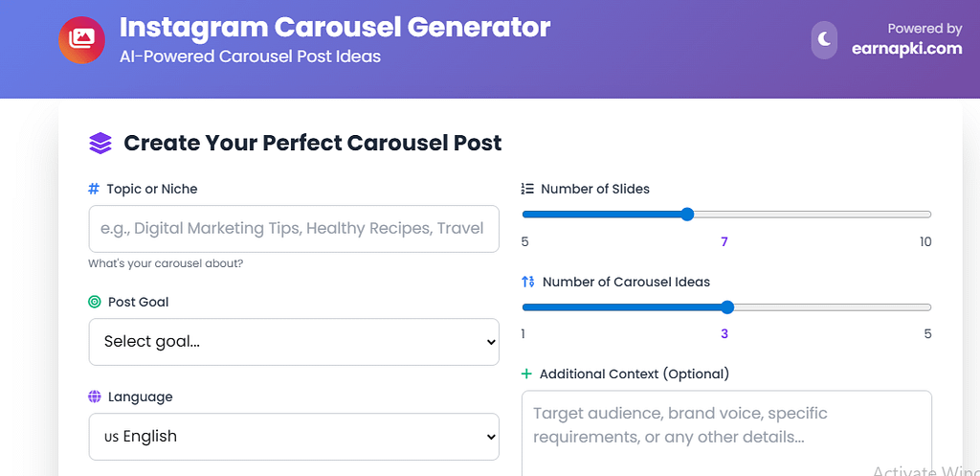Click the maximum end of the Slides slider
Image resolution: width=980 pixels, height=476 pixels.
tap(929, 215)
